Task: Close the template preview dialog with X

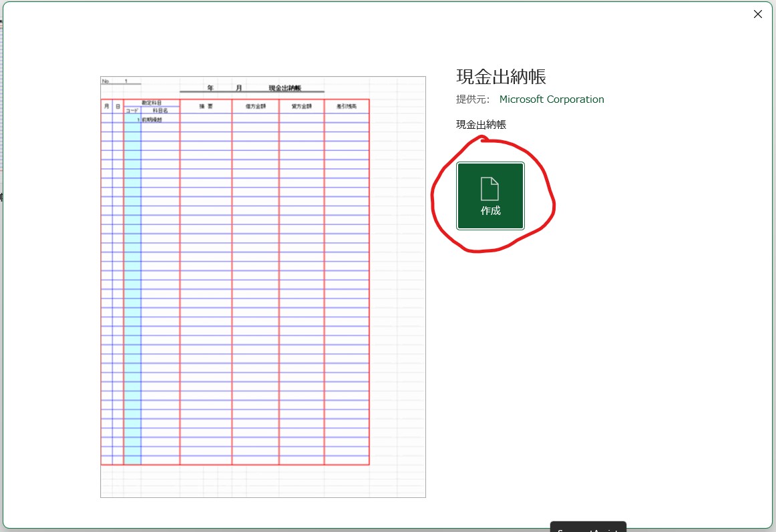Action: tap(757, 14)
